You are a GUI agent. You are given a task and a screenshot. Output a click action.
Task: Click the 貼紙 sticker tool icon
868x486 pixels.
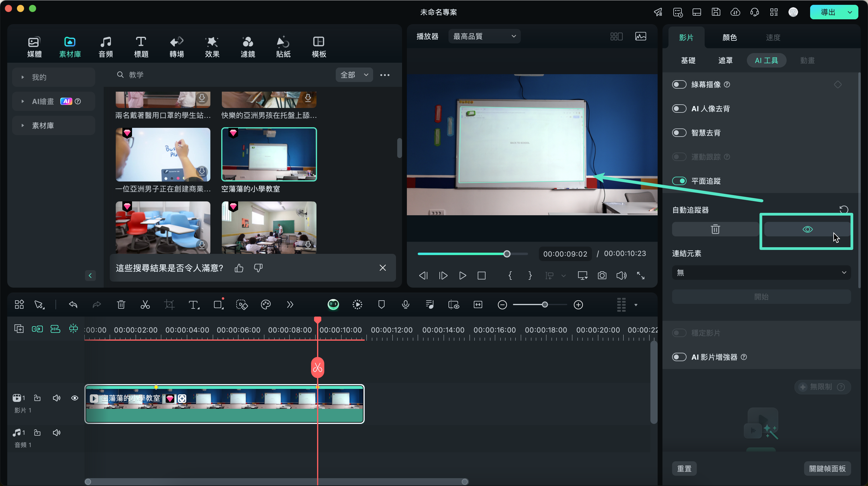click(x=284, y=46)
